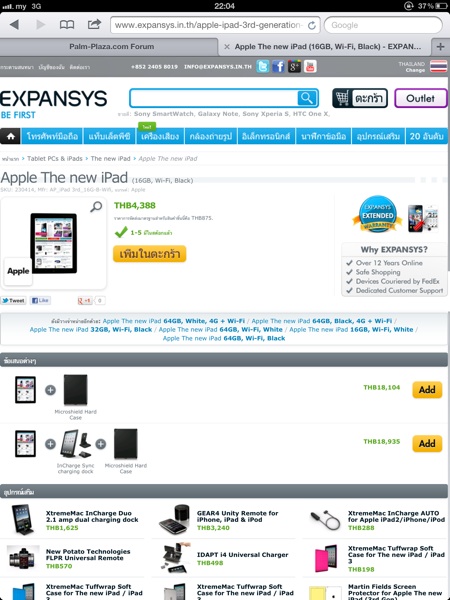The image size is (450, 600).
Task: Click the search magnifier button
Action: [307, 98]
